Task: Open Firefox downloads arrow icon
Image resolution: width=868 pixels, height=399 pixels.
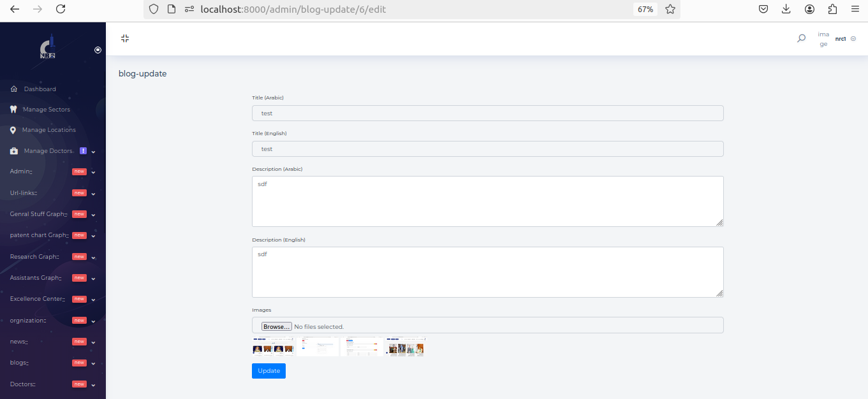Action: (786, 9)
